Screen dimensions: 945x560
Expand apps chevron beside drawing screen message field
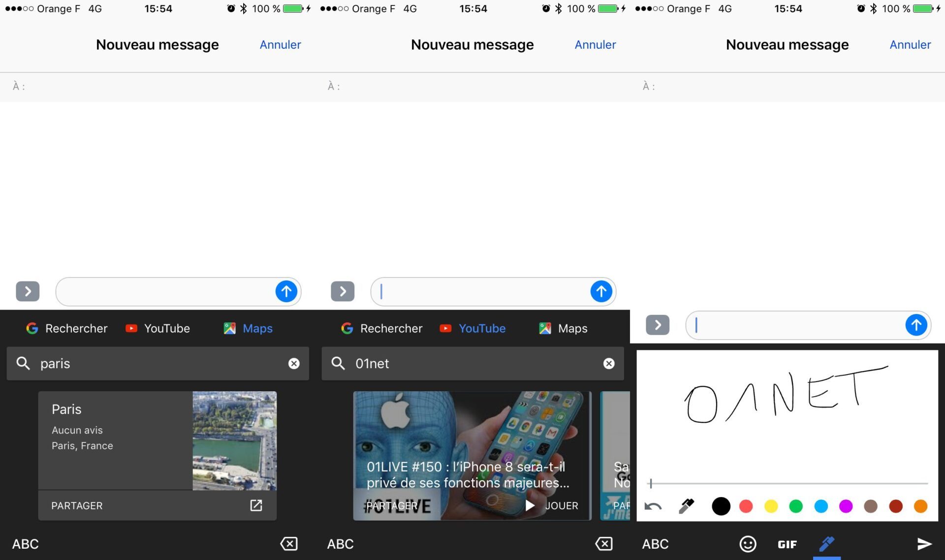(658, 325)
